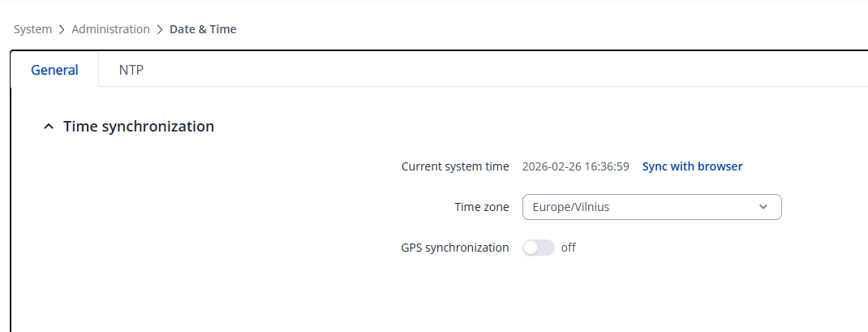868x332 pixels.
Task: Click empty tab bar space beside NTP
Action: coord(487,70)
